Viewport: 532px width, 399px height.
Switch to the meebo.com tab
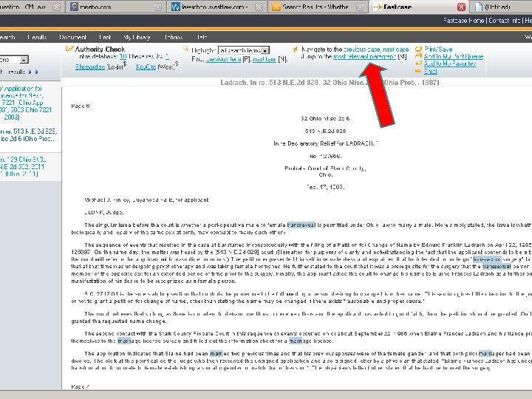tap(115, 7)
